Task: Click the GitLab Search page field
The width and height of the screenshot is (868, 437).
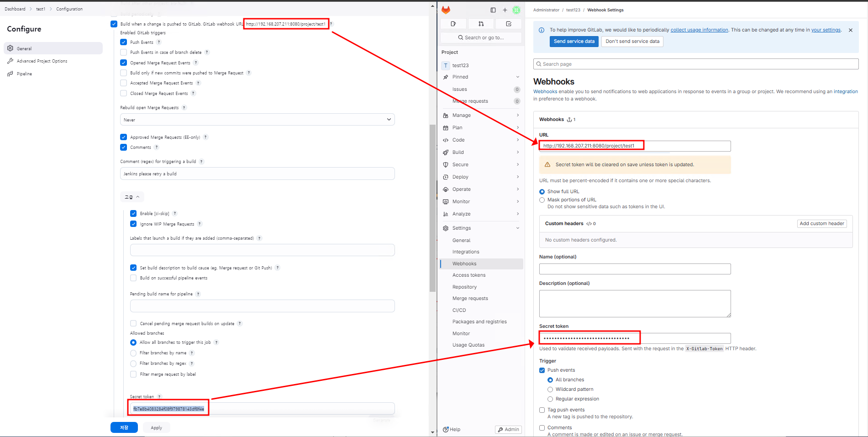Action: pyautogui.click(x=696, y=64)
